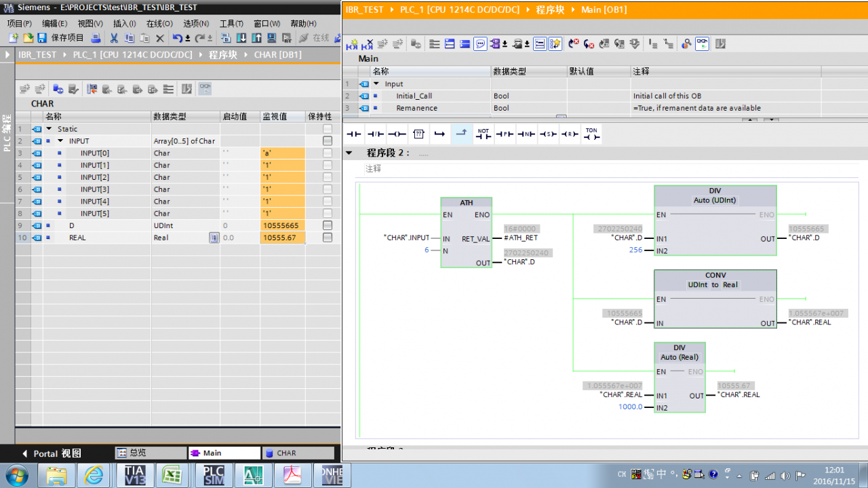This screenshot has width=868, height=488.
Task: Insert the set (S) coil
Action: 548,134
